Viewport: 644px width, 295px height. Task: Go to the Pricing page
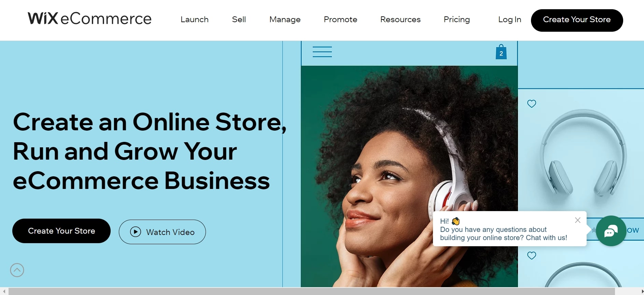pos(457,19)
